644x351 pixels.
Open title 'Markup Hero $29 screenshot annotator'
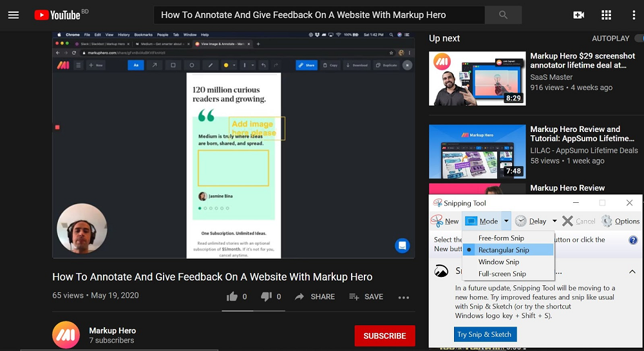tap(582, 61)
